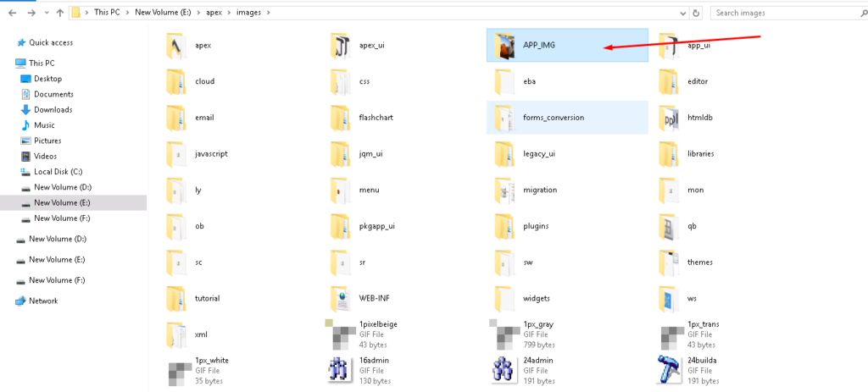Click the Search images input box
The height and width of the screenshot is (392, 868).
pyautogui.click(x=780, y=13)
